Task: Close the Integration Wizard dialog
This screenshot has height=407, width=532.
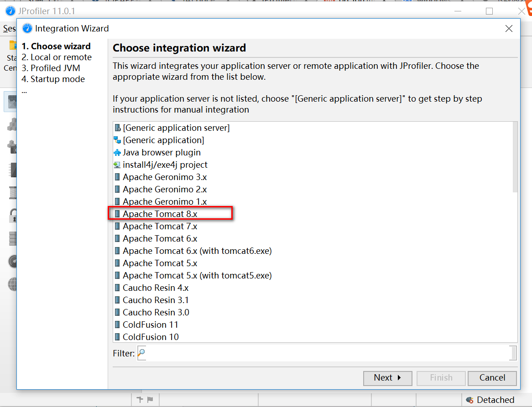Action: click(509, 28)
